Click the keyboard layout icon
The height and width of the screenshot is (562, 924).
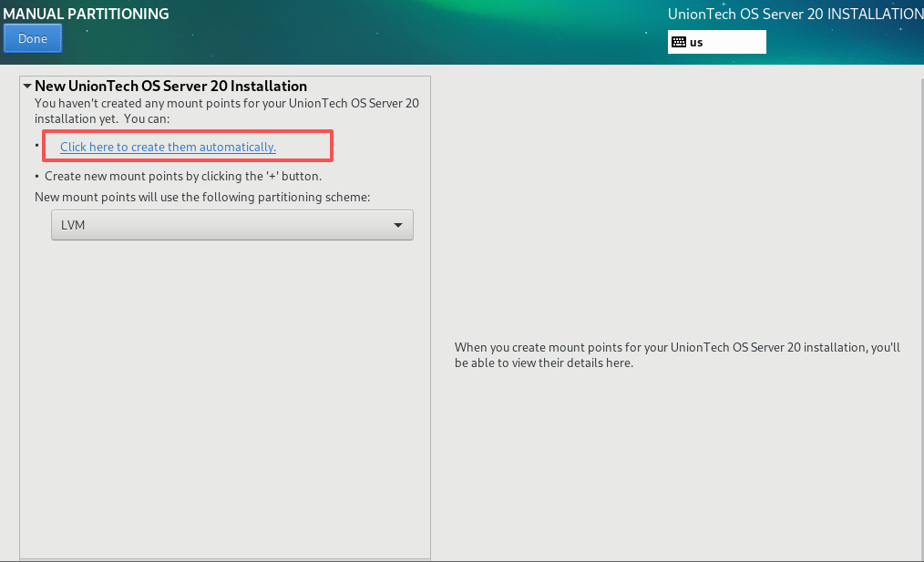click(x=679, y=42)
